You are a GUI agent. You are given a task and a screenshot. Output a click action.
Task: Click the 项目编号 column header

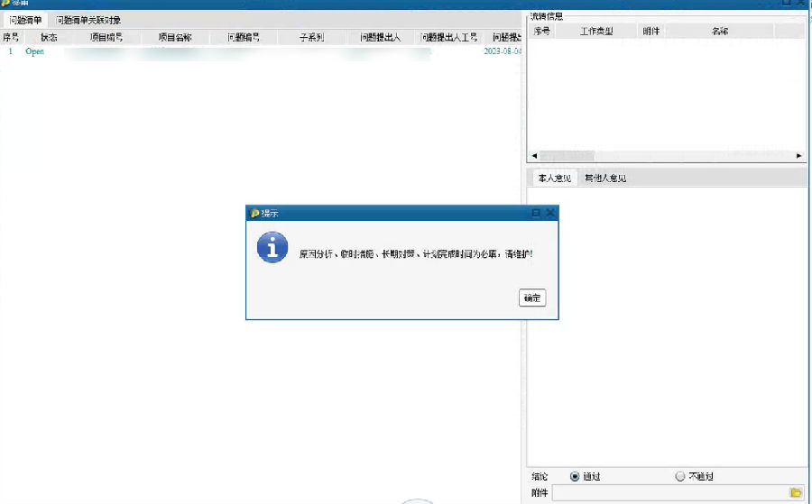coord(106,37)
